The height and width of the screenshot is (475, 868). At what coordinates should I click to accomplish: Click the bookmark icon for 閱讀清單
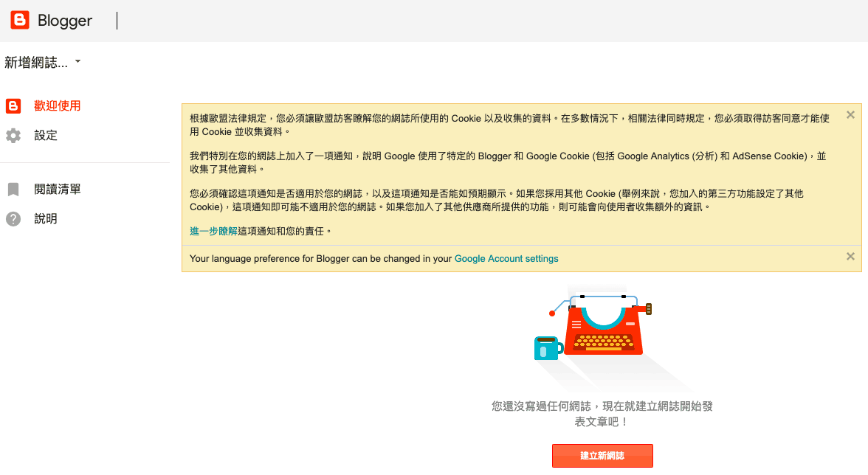click(x=13, y=189)
